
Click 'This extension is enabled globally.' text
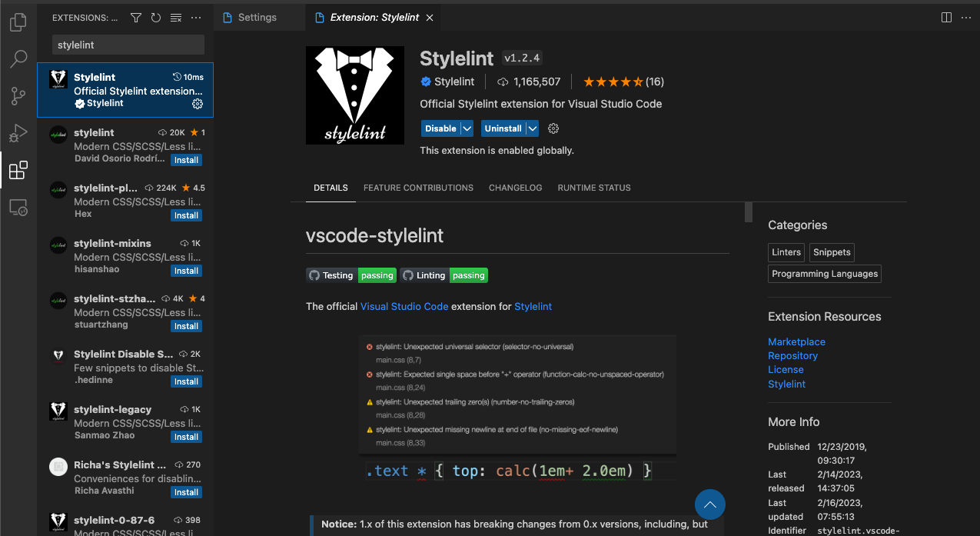click(x=497, y=151)
